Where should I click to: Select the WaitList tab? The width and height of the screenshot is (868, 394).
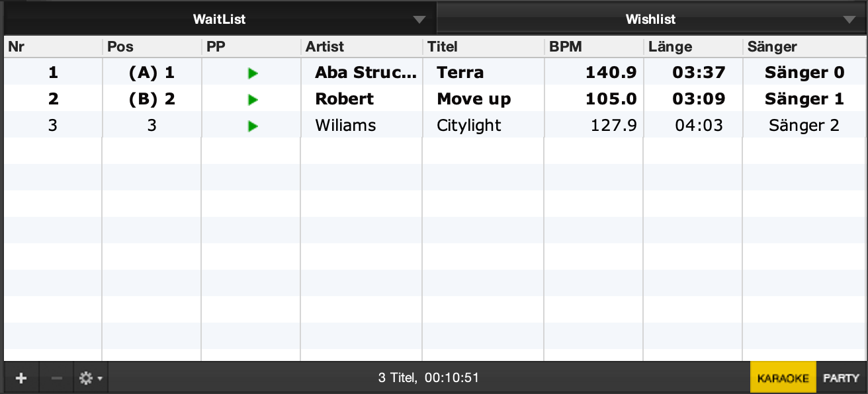(x=219, y=20)
